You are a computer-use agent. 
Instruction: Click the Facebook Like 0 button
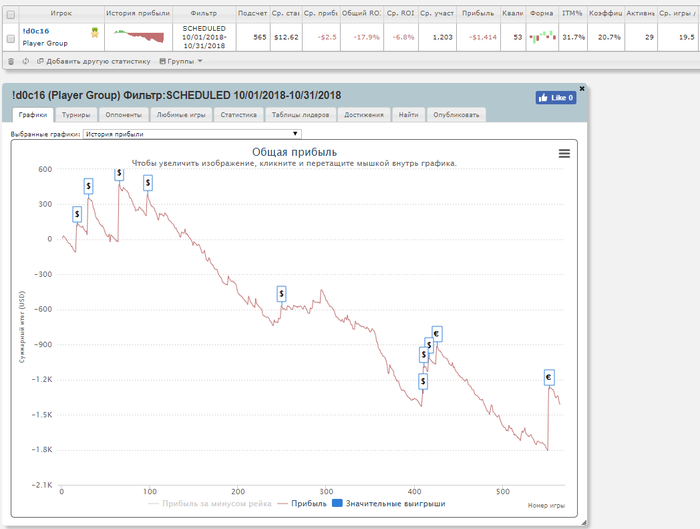[556, 98]
